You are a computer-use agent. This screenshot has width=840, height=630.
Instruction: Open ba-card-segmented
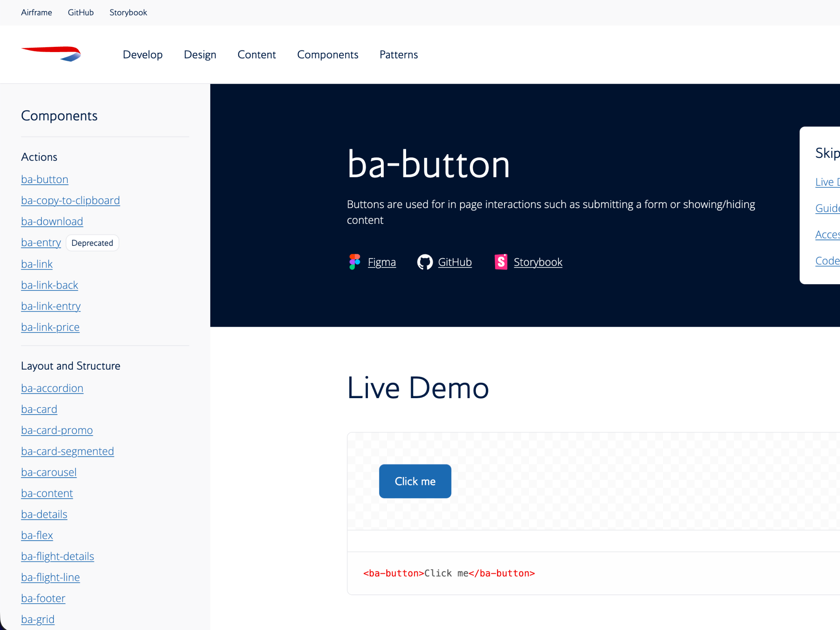tap(67, 451)
